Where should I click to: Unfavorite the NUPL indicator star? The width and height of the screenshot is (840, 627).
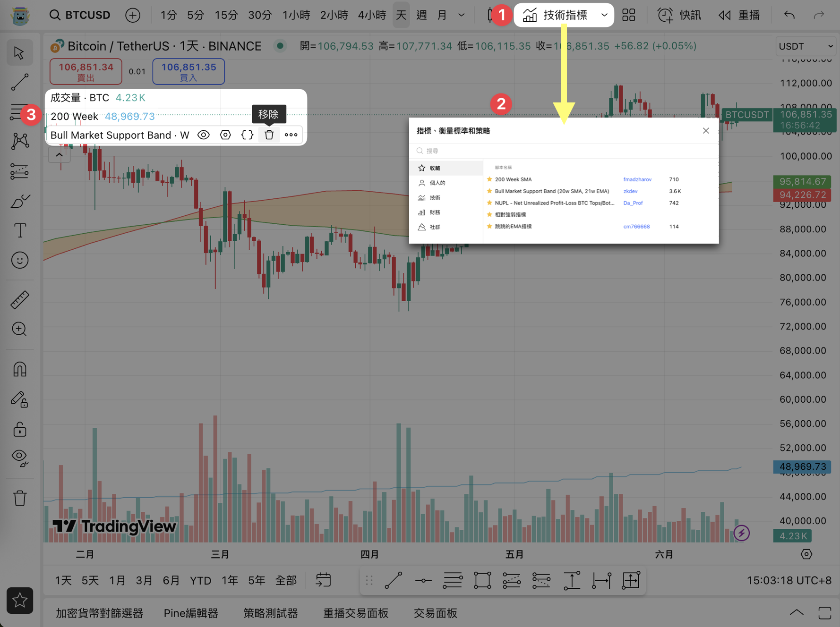[x=489, y=203]
